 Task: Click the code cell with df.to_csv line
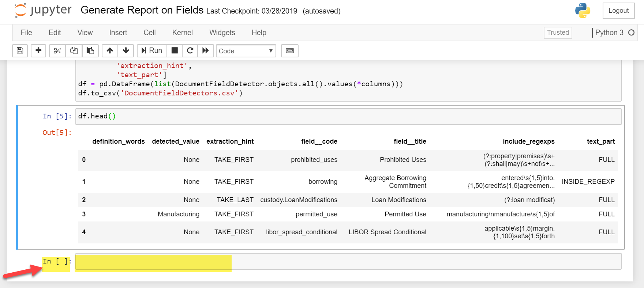pyautogui.click(x=348, y=80)
